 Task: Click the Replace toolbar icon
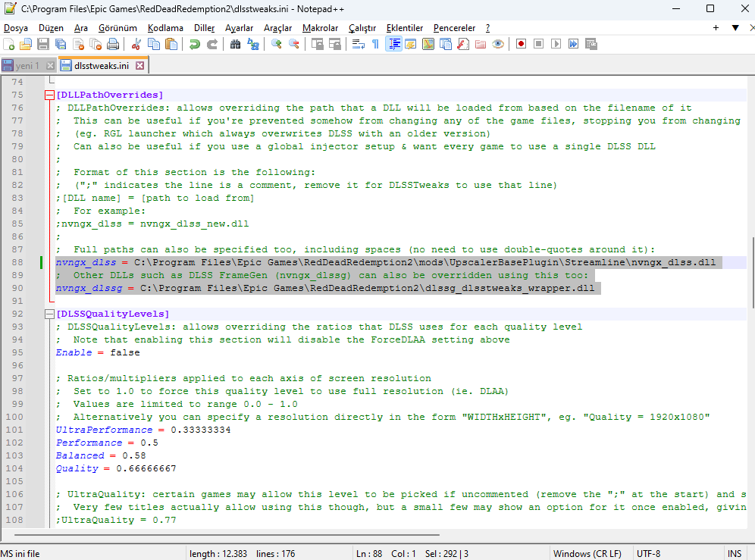(252, 44)
